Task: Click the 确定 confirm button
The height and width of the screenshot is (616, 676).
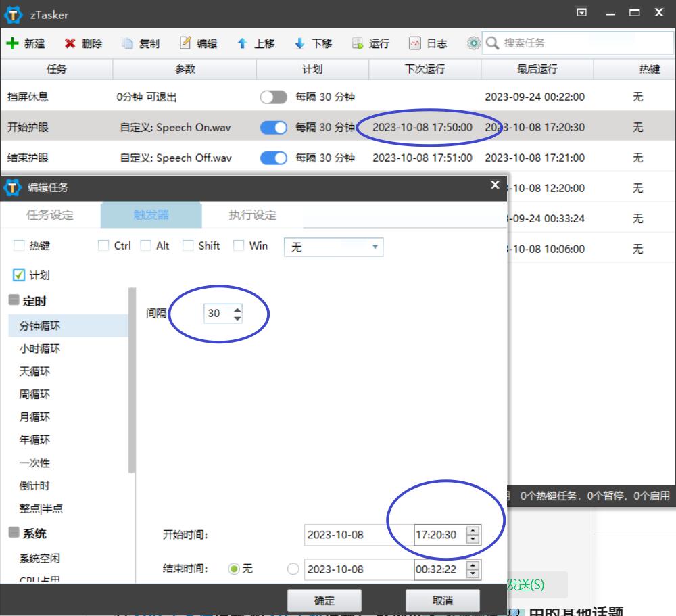Action: pos(324,600)
